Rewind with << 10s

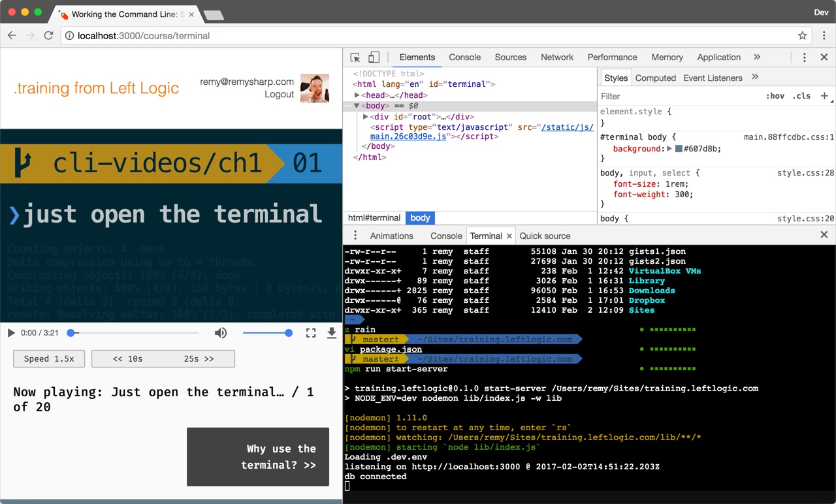pos(127,358)
